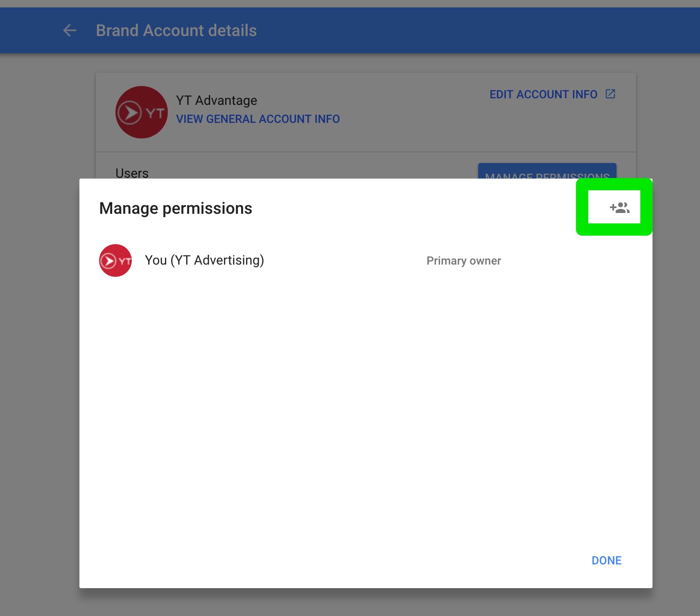Viewport: 700px width, 616px height.
Task: Go back using the header arrow icon
Action: [x=70, y=30]
